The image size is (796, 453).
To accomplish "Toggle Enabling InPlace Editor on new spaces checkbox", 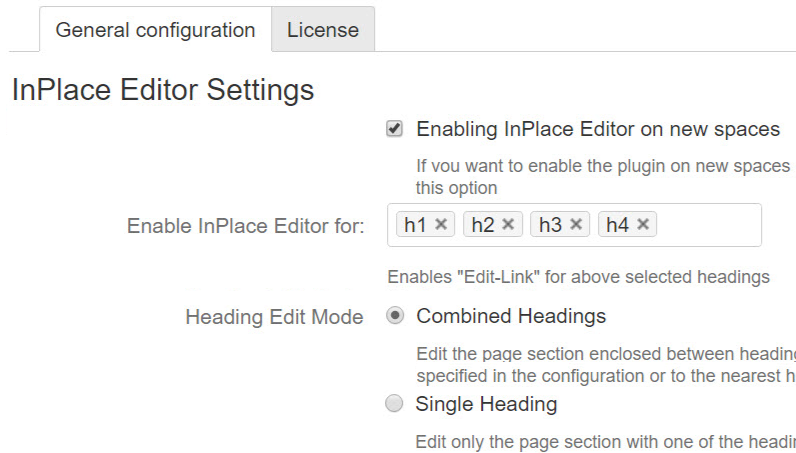I will pos(395,129).
